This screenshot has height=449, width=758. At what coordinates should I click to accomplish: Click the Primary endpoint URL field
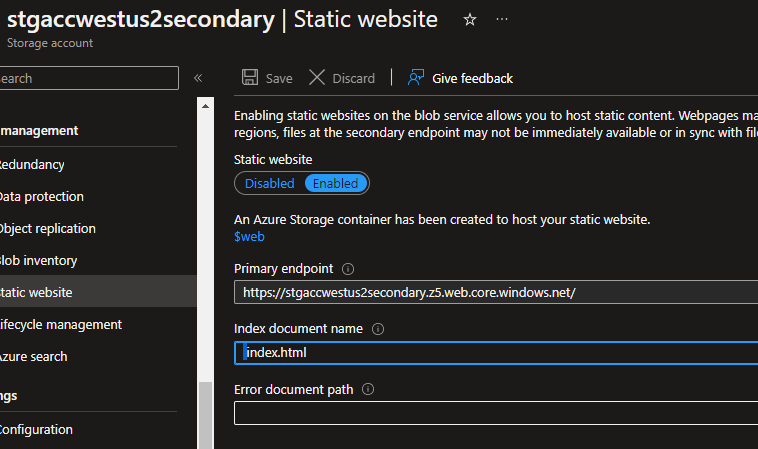click(496, 292)
